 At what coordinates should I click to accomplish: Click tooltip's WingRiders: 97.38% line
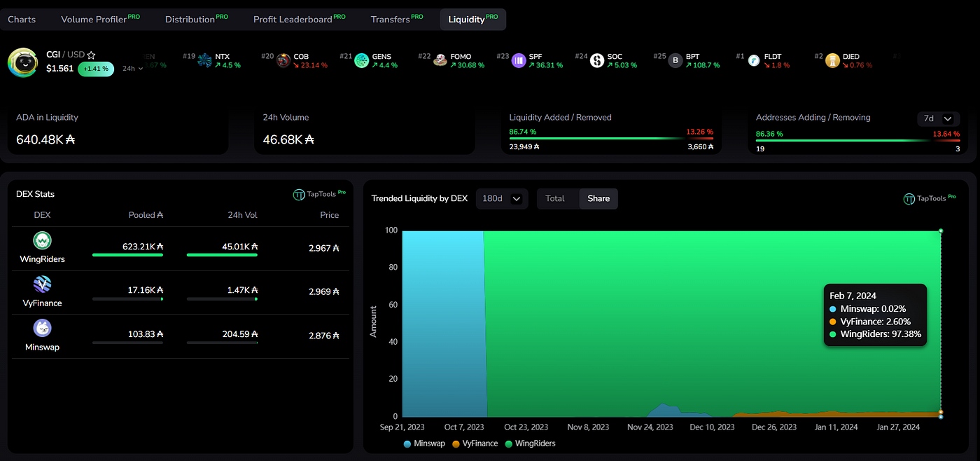pos(875,334)
